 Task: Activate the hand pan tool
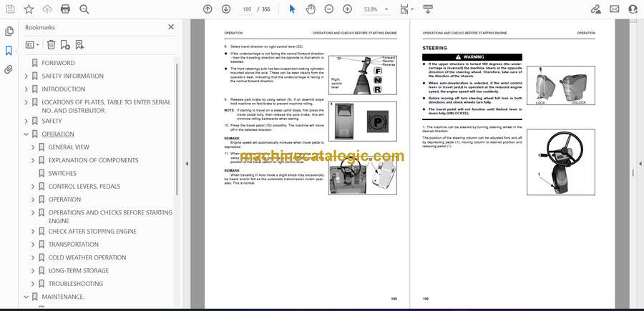pos(311,9)
